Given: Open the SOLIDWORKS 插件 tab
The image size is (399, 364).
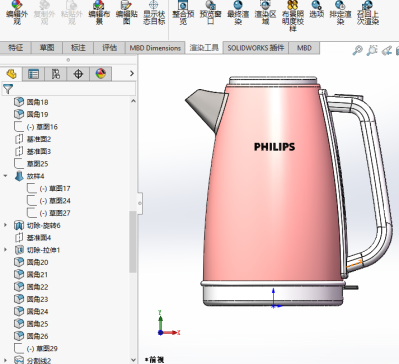Looking at the screenshot, I should pos(256,48).
